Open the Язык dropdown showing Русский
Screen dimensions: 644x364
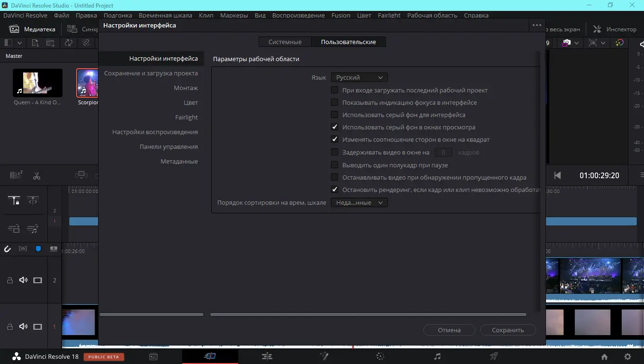tap(358, 77)
